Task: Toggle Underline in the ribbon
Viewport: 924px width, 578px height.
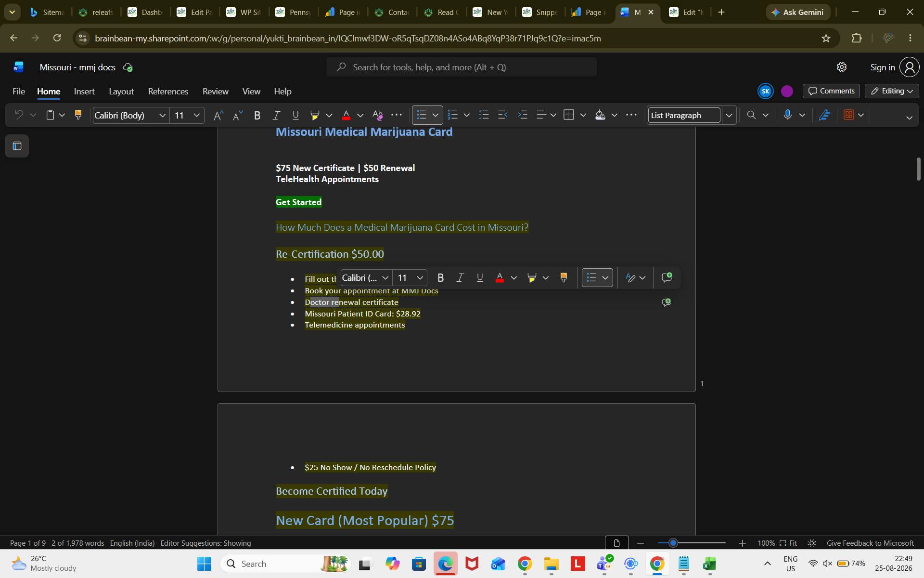Action: click(x=295, y=115)
